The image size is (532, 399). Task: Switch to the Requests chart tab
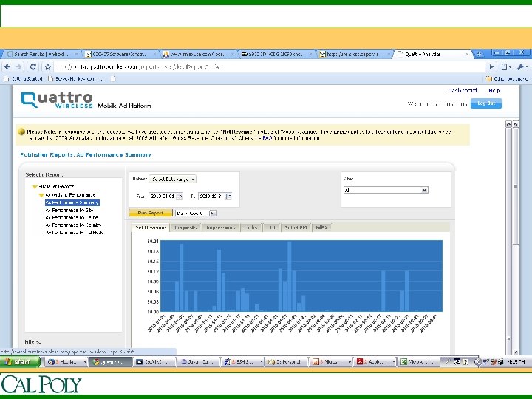[x=185, y=228]
